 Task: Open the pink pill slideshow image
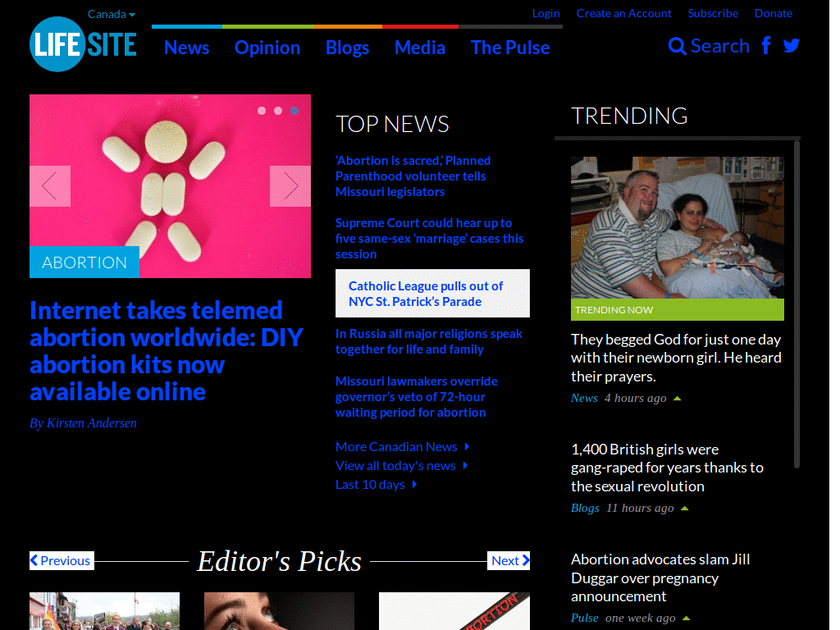tap(170, 186)
